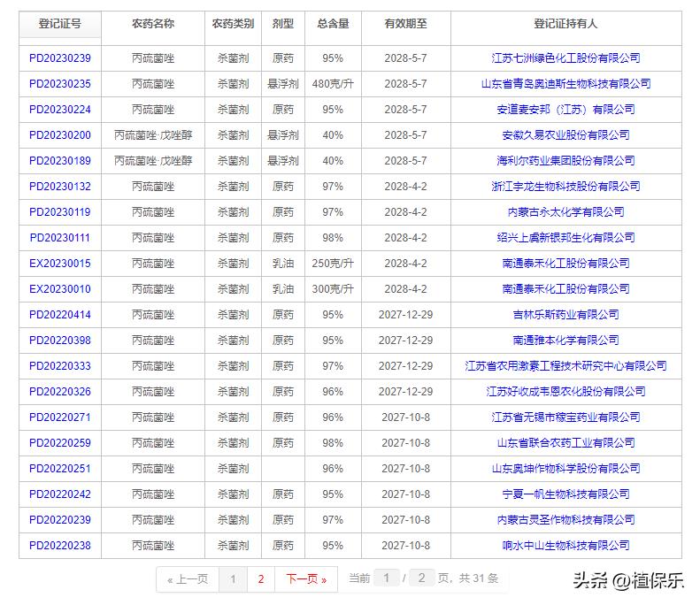Screen dimensions: 700x605
Task: Select registration EX20230010 link
Action: point(60,289)
